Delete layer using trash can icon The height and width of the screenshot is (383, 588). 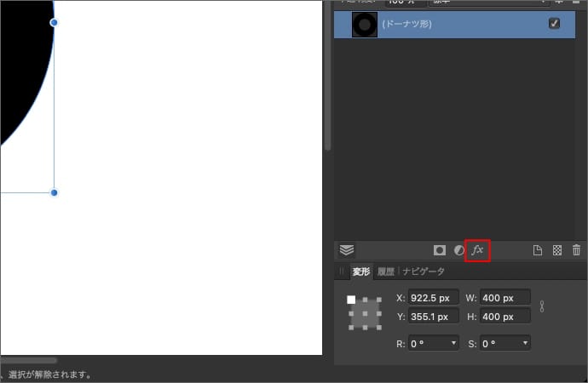pos(576,250)
